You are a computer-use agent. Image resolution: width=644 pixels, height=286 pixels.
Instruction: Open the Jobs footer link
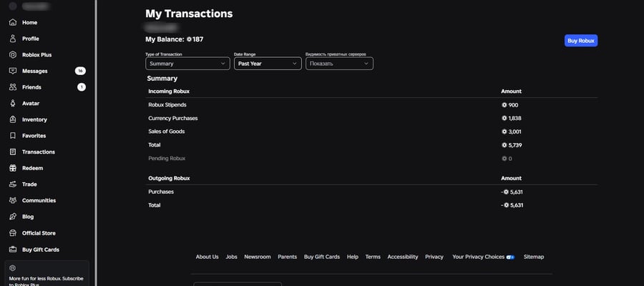(x=231, y=257)
